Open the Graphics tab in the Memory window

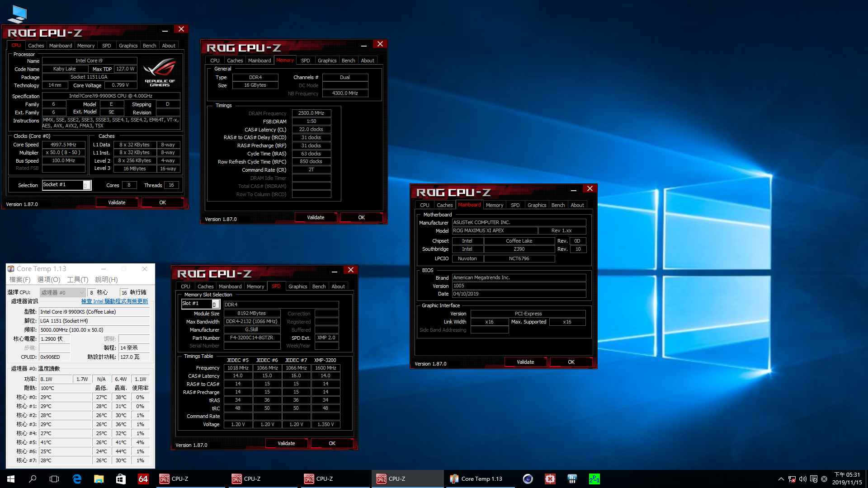pyautogui.click(x=327, y=61)
